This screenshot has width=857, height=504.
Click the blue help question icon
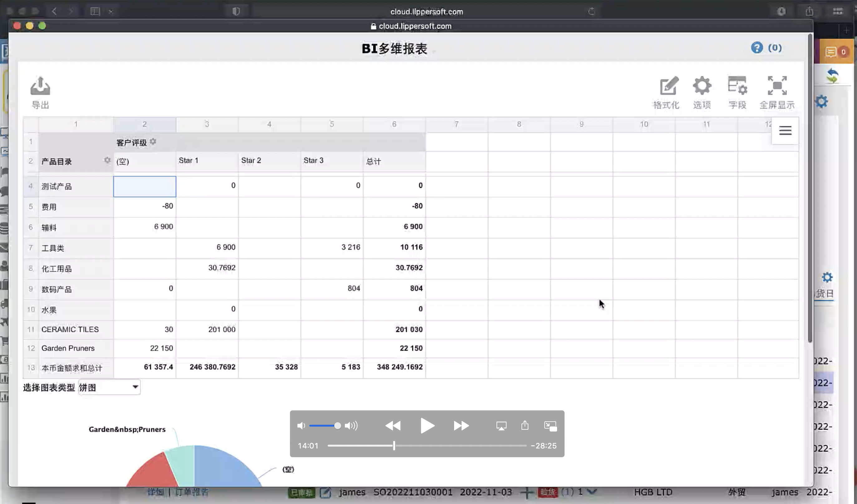(x=757, y=48)
